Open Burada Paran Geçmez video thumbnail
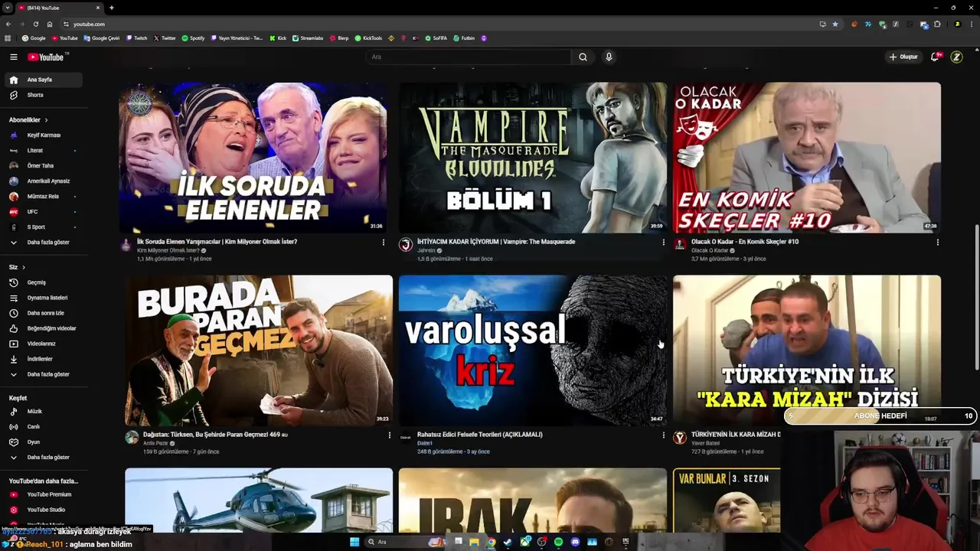980x551 pixels. coord(259,350)
